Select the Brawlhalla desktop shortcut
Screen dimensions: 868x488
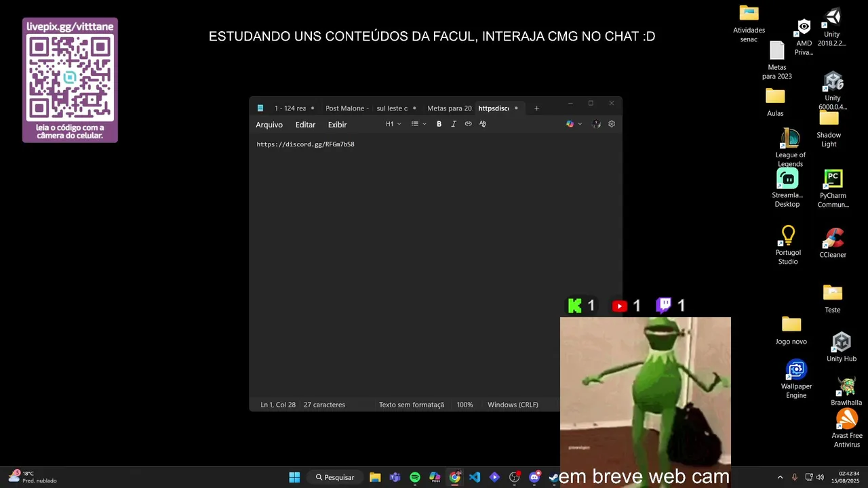[x=846, y=392]
